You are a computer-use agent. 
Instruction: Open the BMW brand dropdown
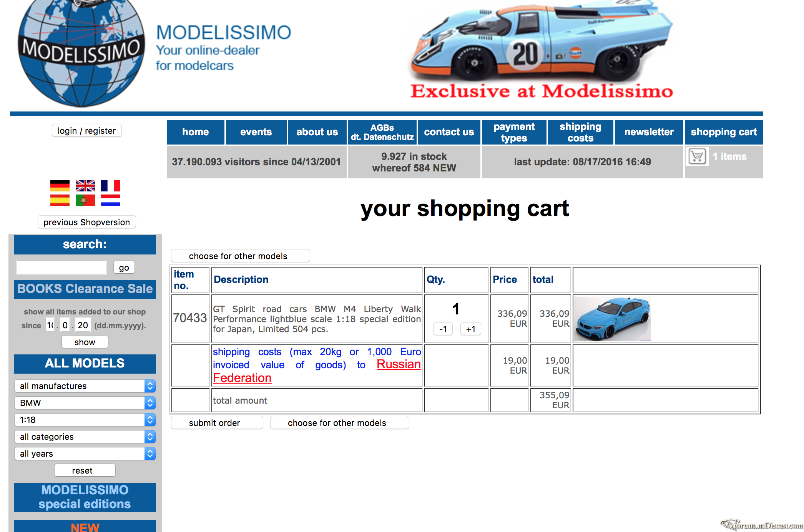[85, 403]
